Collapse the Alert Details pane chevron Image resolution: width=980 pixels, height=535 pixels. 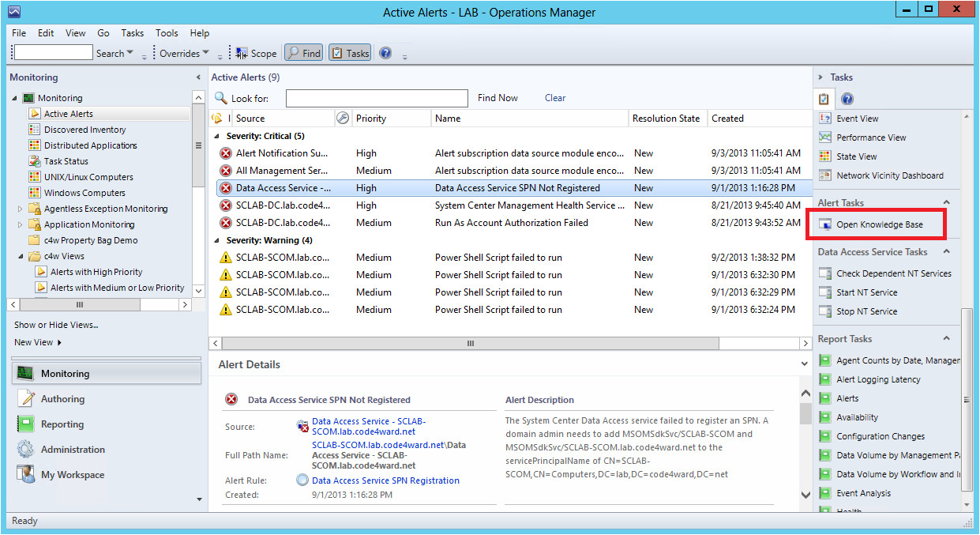coord(804,364)
